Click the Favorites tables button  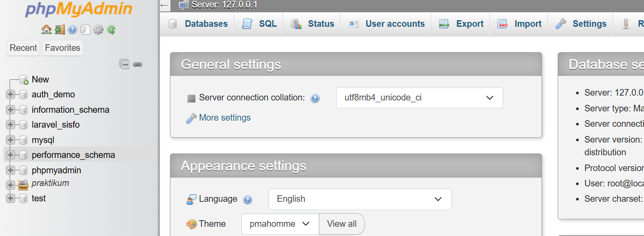(63, 48)
